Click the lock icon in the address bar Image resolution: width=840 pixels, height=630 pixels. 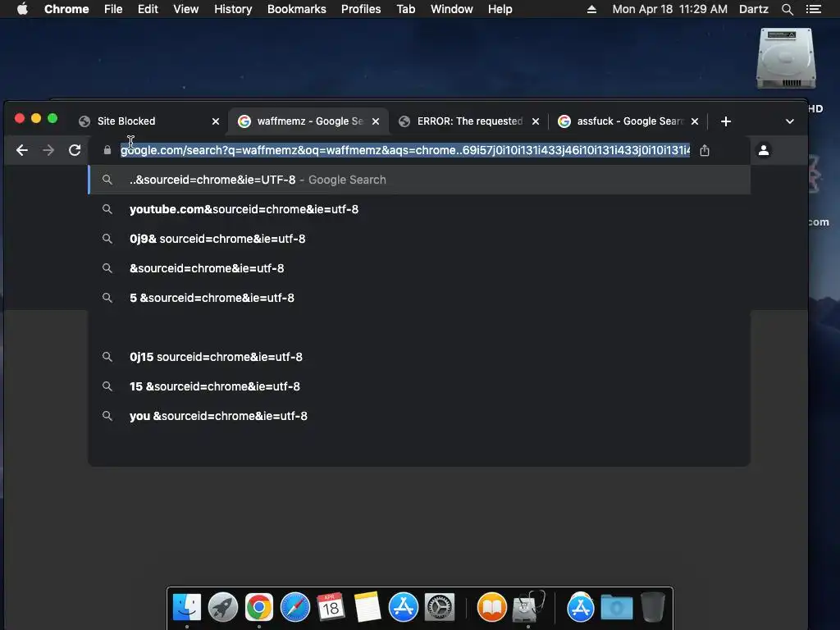107,151
